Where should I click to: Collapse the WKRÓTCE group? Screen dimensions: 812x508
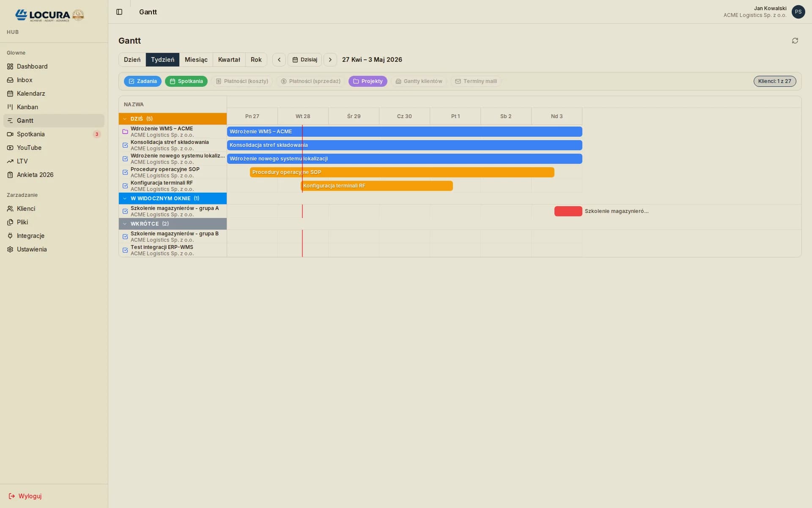pos(124,224)
